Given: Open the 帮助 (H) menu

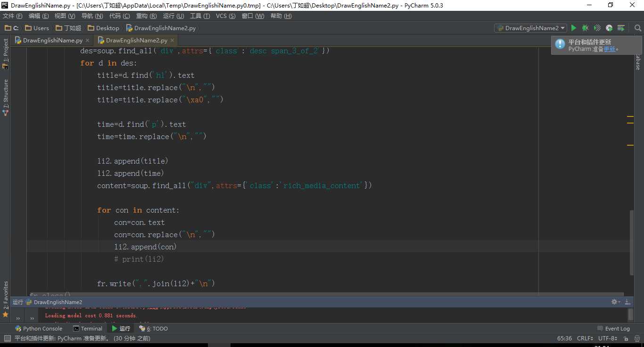Looking at the screenshot, I should pos(281,16).
